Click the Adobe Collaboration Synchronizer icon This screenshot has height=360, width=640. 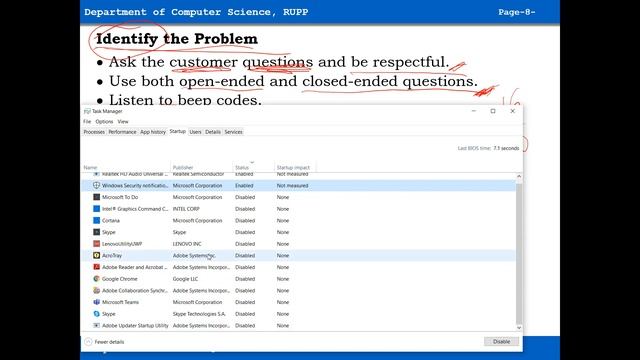tap(96, 291)
